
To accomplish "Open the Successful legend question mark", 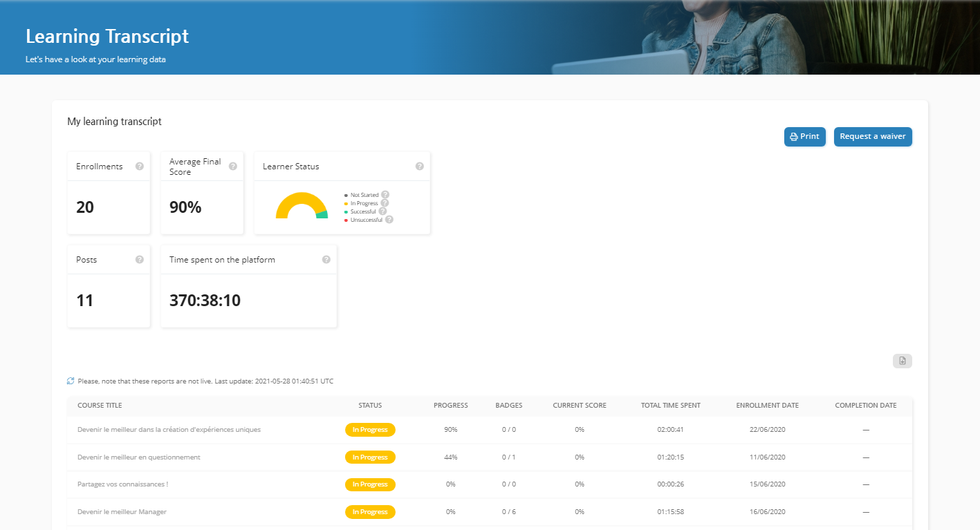I will pyautogui.click(x=382, y=211).
